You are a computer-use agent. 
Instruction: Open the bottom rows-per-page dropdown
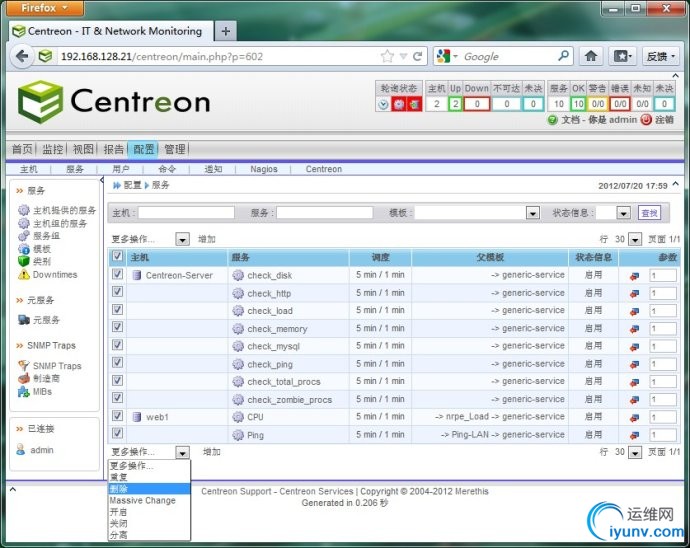pyautogui.click(x=635, y=452)
